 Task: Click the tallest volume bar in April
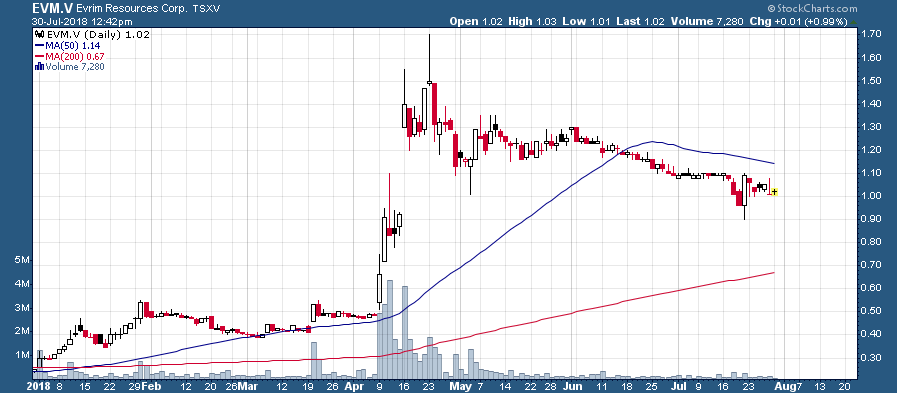390,330
